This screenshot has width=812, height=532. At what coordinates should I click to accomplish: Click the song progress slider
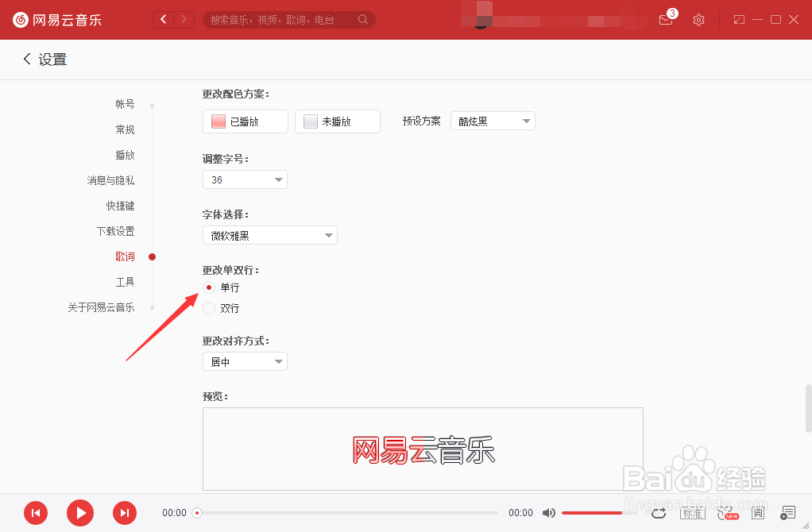[x=350, y=513]
